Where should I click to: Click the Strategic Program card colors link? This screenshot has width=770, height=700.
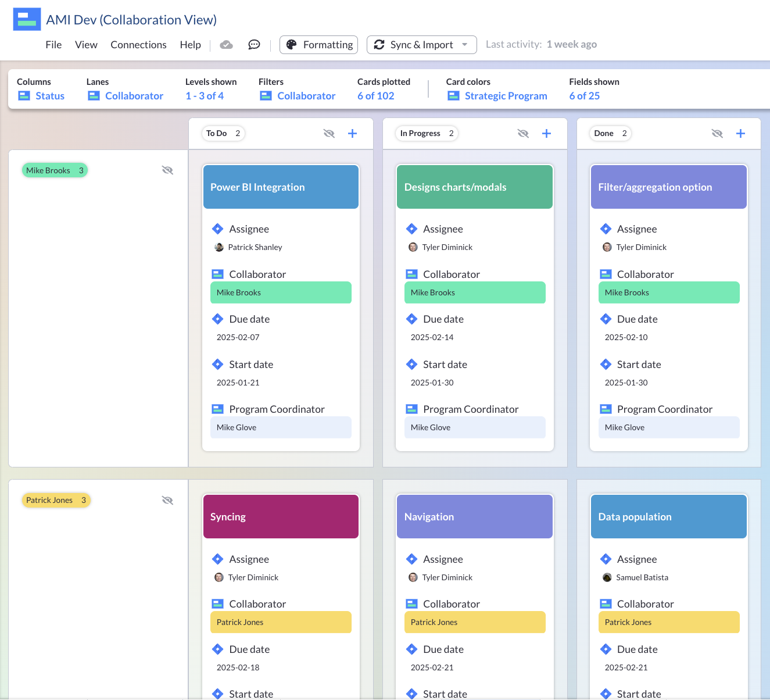(505, 95)
